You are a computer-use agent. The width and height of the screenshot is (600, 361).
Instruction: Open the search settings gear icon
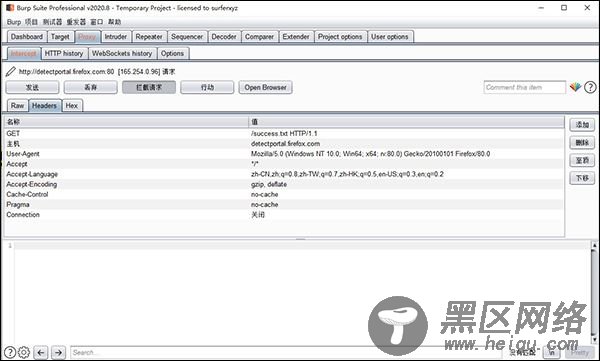[24, 352]
